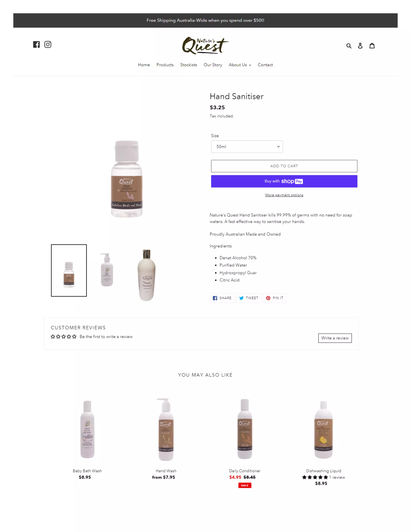Click the search magnifier icon
The image size is (411, 532).
pos(349,46)
